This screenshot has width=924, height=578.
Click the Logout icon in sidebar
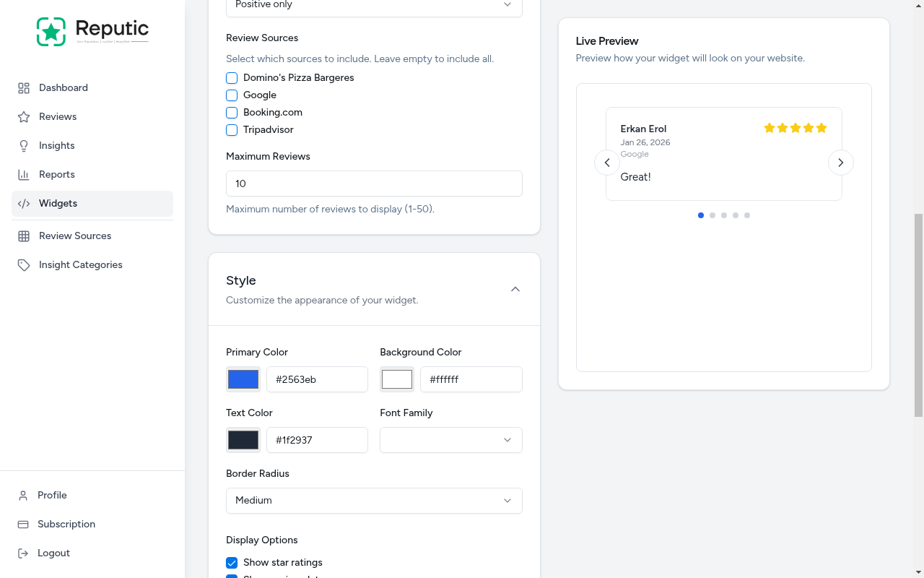click(24, 553)
